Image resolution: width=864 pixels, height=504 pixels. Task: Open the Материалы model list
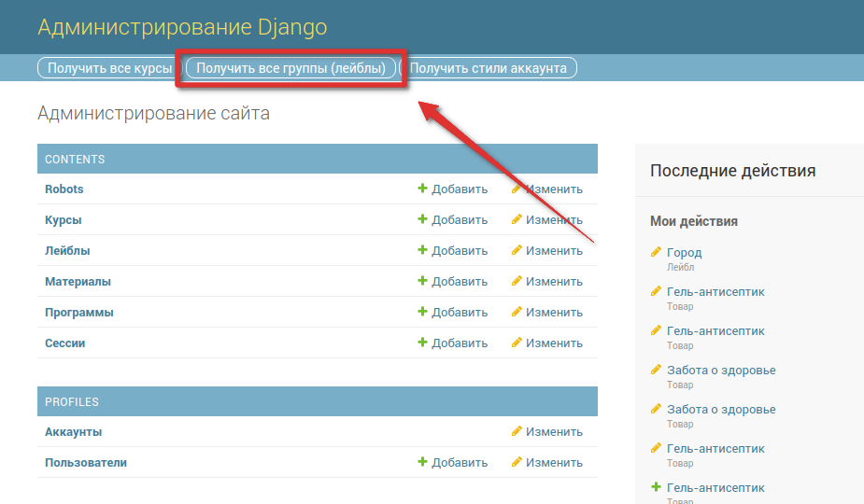78,282
